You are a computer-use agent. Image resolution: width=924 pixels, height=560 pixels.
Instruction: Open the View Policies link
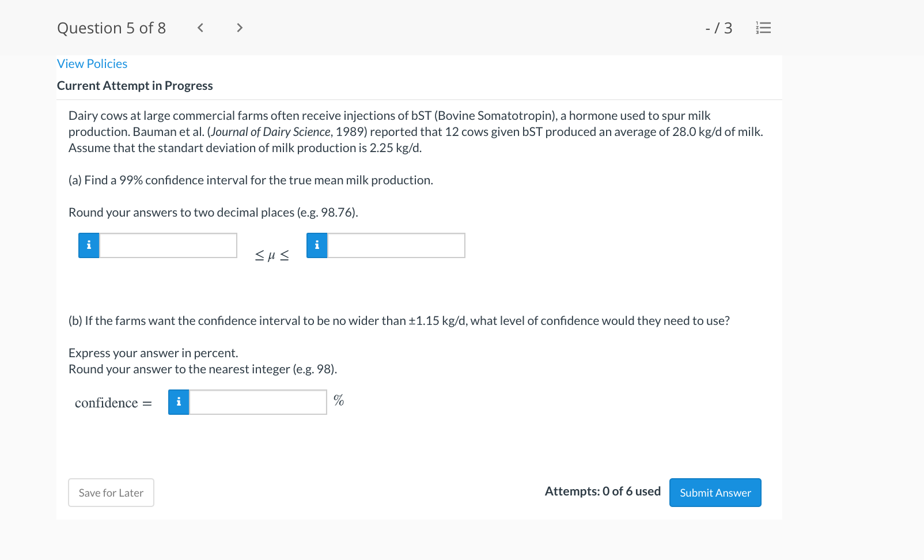pos(92,63)
